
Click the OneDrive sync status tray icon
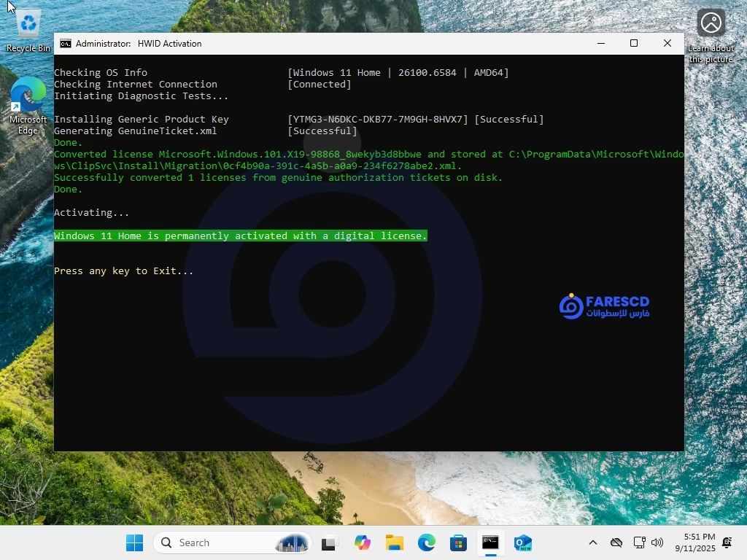[x=616, y=542]
